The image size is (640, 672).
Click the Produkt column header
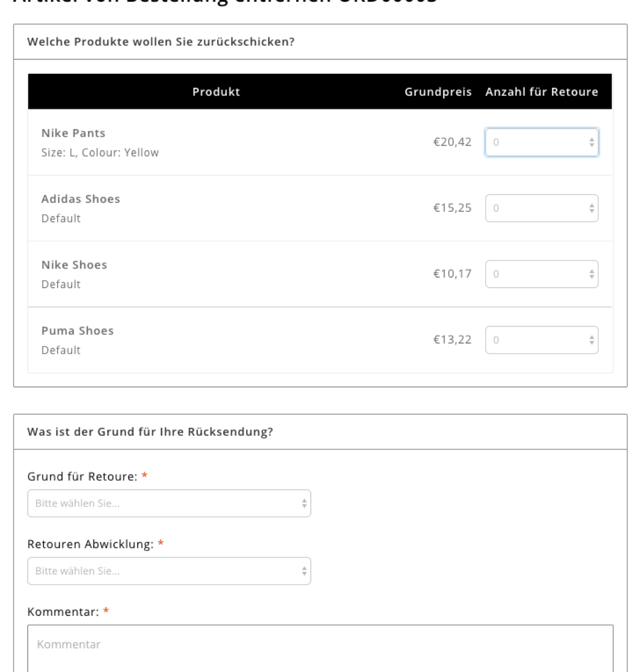216,92
